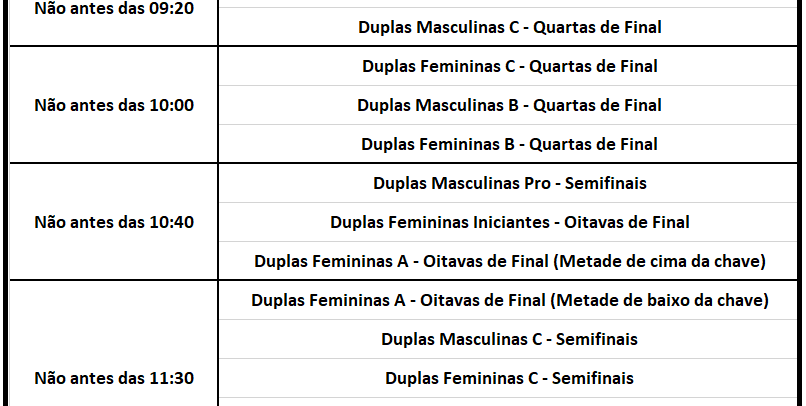The image size is (806, 406).
Task: Click the "09:20" time value
Action: pos(172,9)
